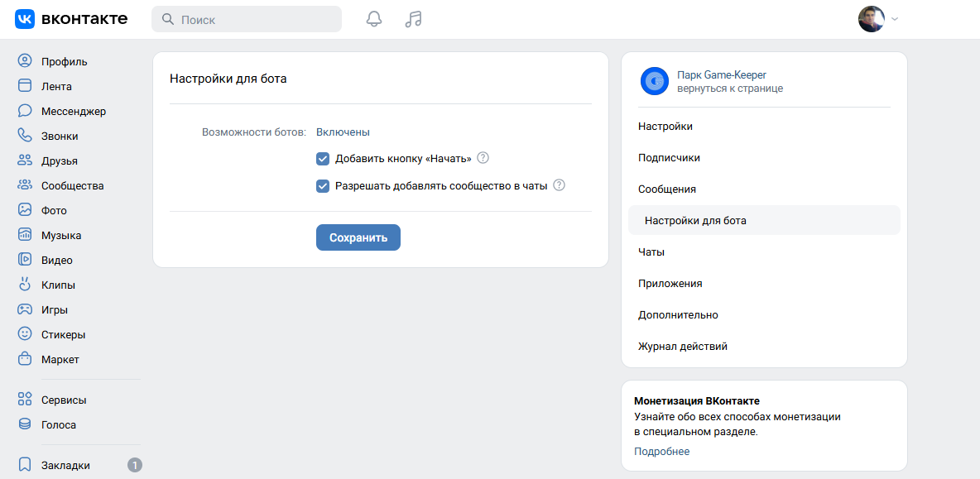Select «Подписчики» in the community menu
The width and height of the screenshot is (980, 479).
click(x=669, y=158)
